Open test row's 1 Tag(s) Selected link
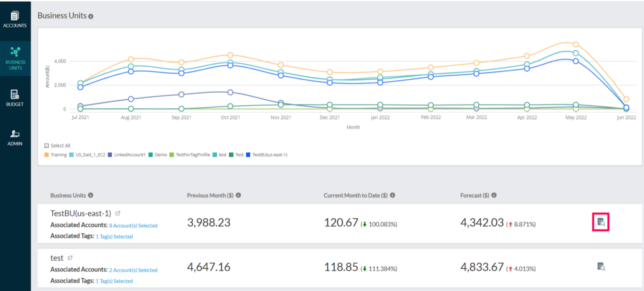 pyautogui.click(x=114, y=281)
